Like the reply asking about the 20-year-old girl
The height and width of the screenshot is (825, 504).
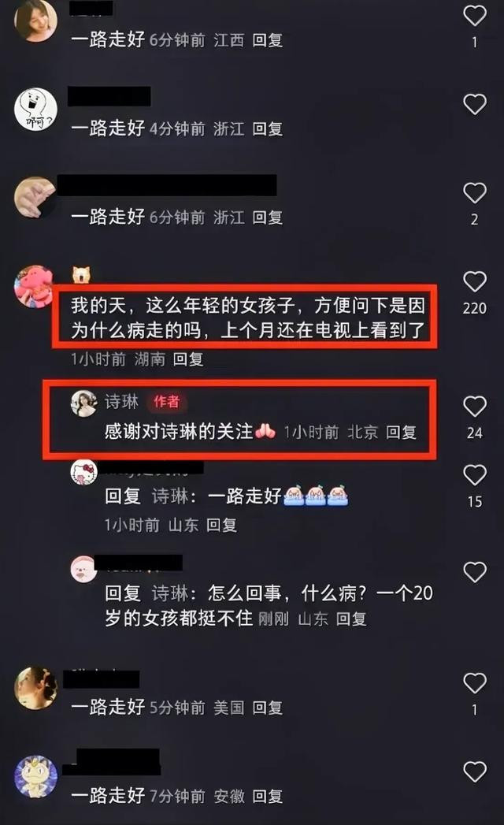point(475,572)
